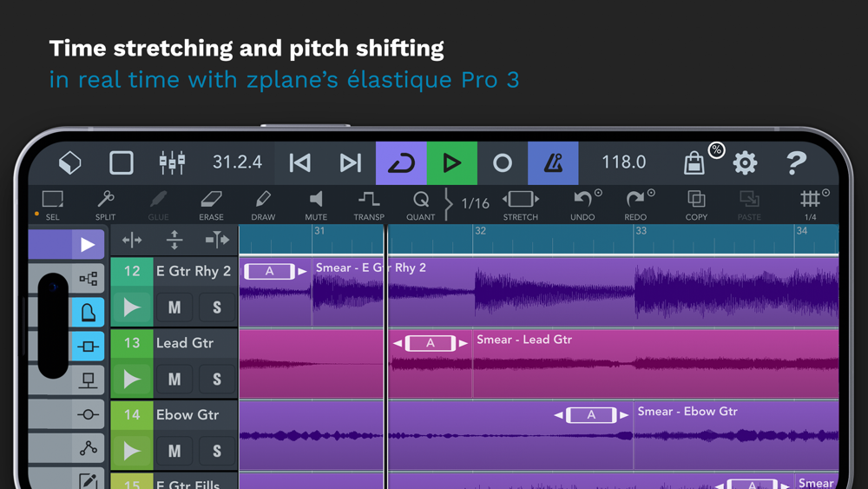This screenshot has width=868, height=489.
Task: Open the 1/4 grid setting
Action: (811, 205)
